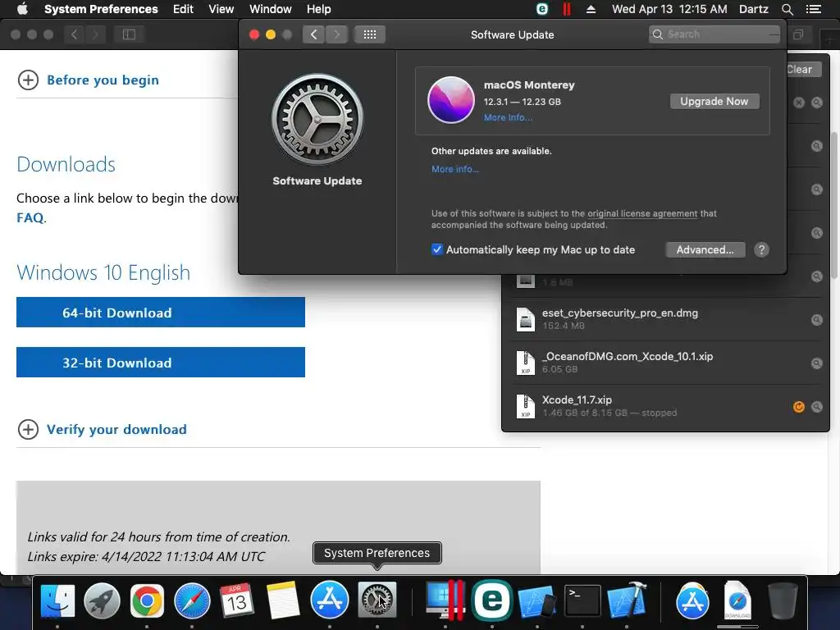Open Parallels Windows icon in dock
840x630 pixels.
pos(445,600)
